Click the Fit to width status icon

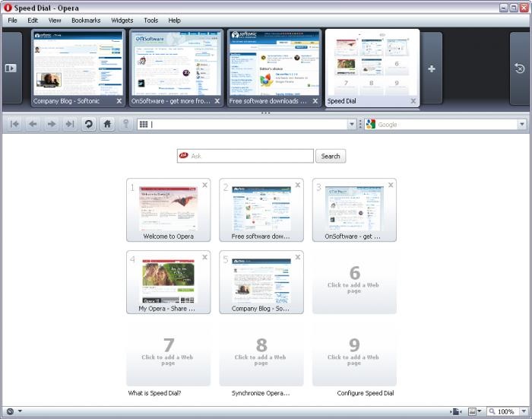(456, 411)
